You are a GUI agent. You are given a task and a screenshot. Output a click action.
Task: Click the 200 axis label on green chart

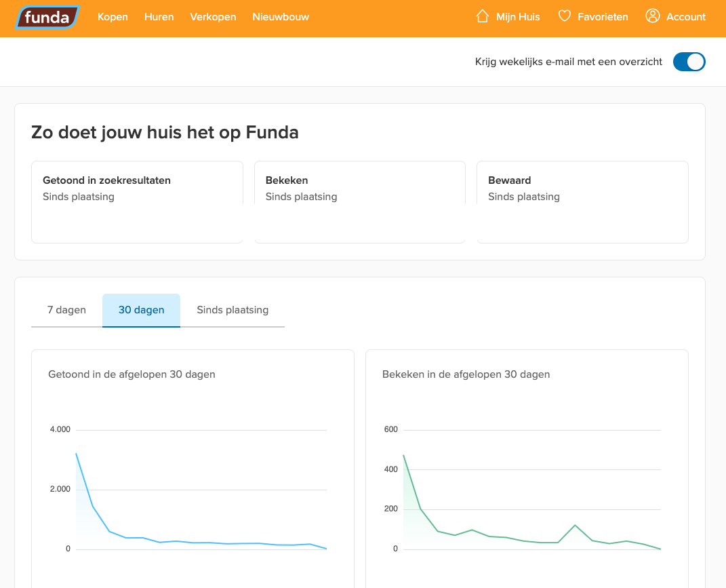pyautogui.click(x=390, y=509)
